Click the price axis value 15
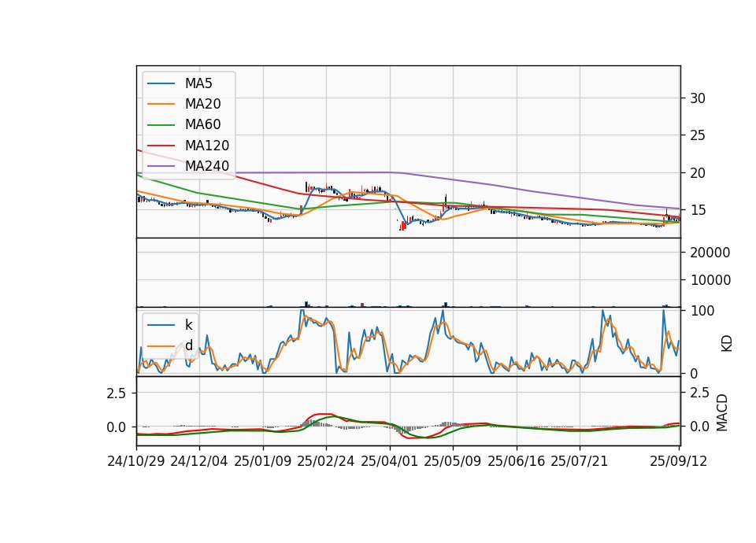Screen dimensions: 756x543 (x=698, y=210)
